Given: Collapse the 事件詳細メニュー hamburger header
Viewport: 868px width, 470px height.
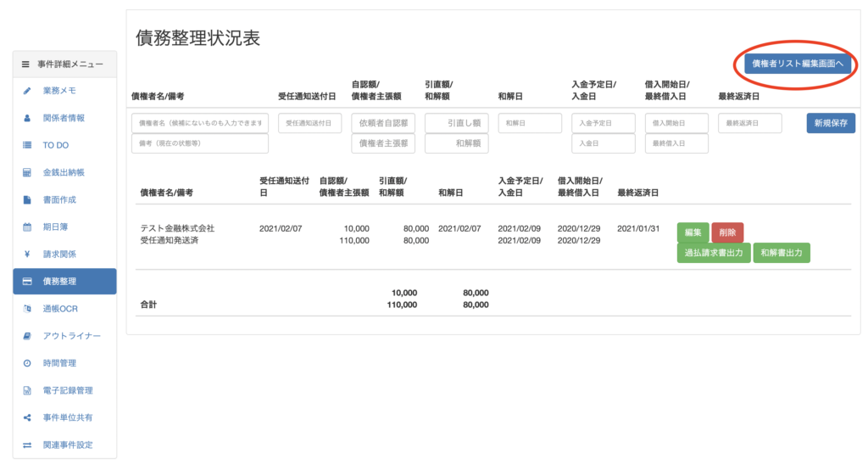Looking at the screenshot, I should (x=64, y=64).
